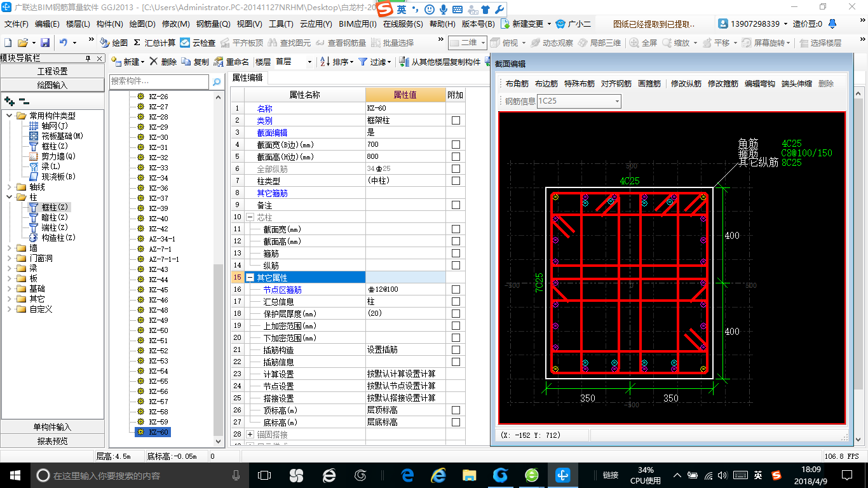Click the new file icon in toolbar

(x=8, y=43)
